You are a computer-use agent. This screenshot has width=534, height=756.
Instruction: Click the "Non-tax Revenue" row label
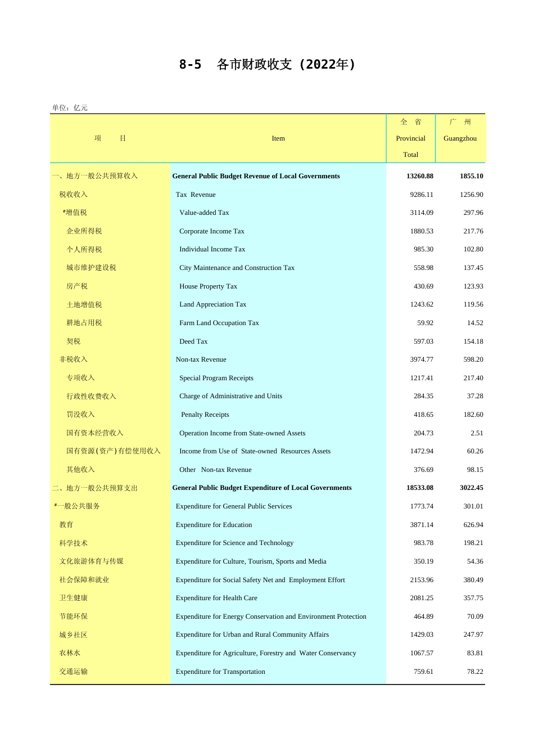click(x=201, y=359)
